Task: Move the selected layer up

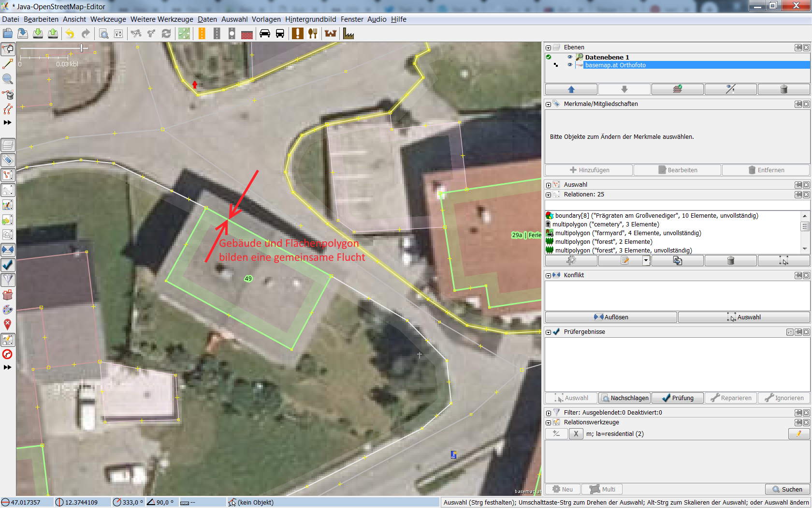Action: click(571, 89)
